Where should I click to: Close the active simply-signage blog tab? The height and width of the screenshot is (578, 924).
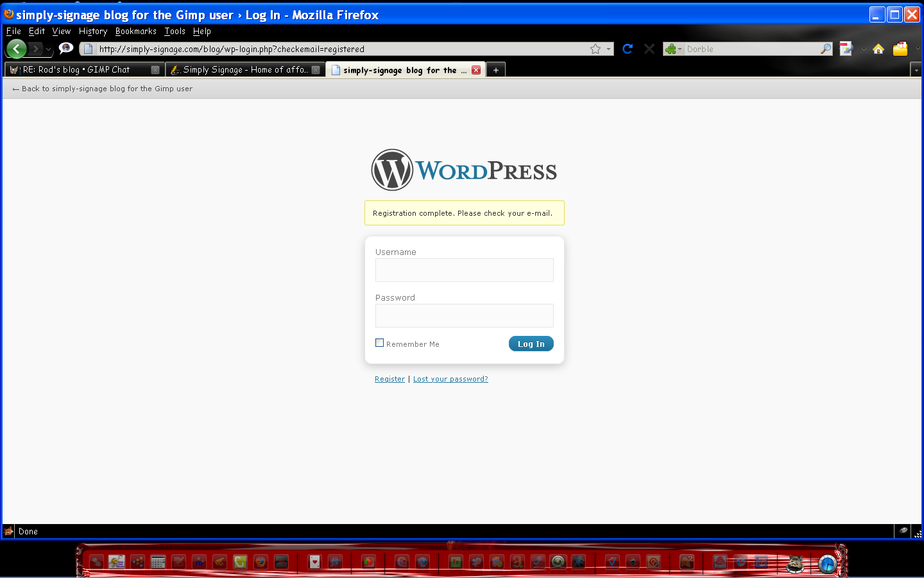[476, 70]
